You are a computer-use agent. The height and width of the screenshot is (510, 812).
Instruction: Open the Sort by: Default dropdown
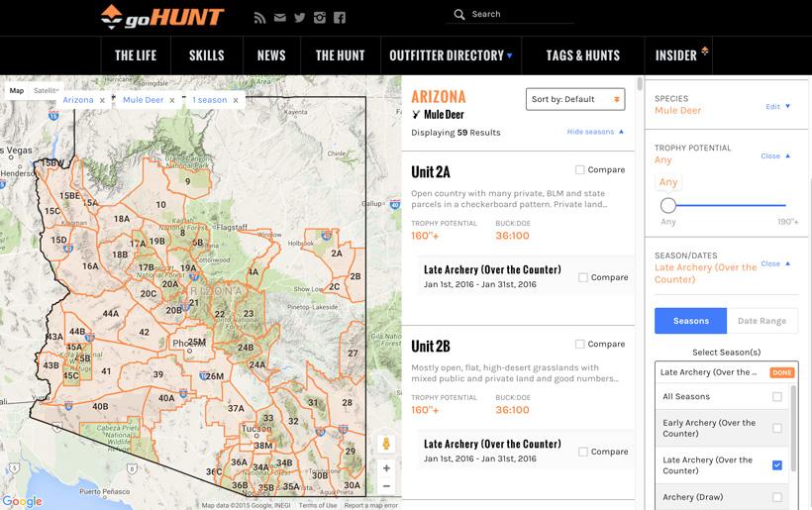tap(575, 99)
